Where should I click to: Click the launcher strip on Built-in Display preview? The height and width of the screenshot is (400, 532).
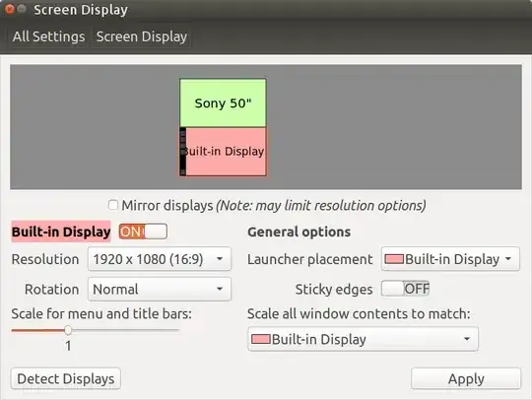tap(183, 152)
